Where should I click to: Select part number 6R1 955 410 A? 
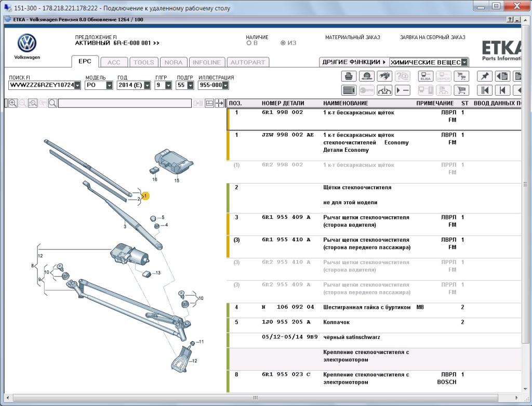(x=286, y=240)
